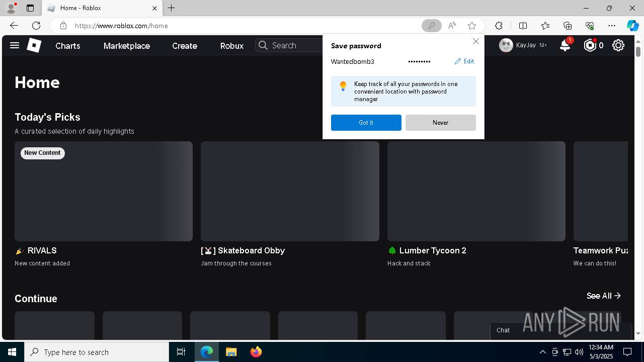Click the KayJay avatar picture
Image resolution: width=644 pixels, height=362 pixels.
coord(506,45)
